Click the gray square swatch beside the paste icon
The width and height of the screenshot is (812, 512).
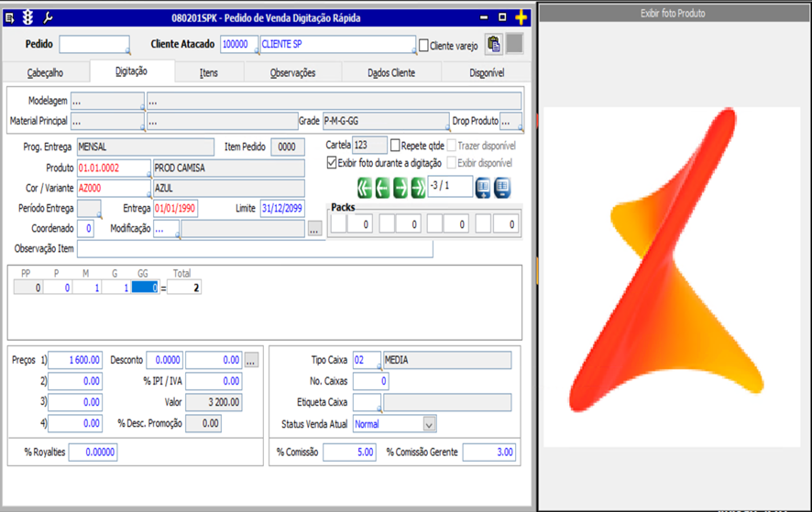click(x=515, y=44)
